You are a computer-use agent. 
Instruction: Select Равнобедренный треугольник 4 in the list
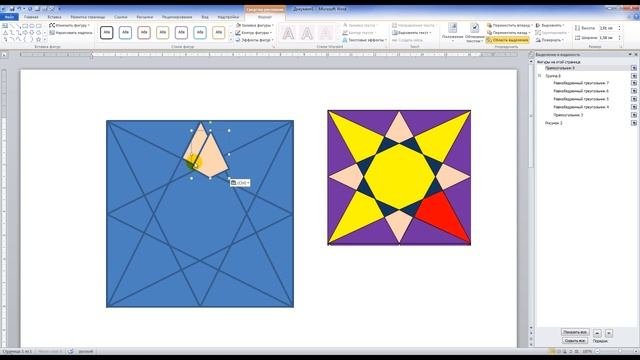[x=581, y=107]
